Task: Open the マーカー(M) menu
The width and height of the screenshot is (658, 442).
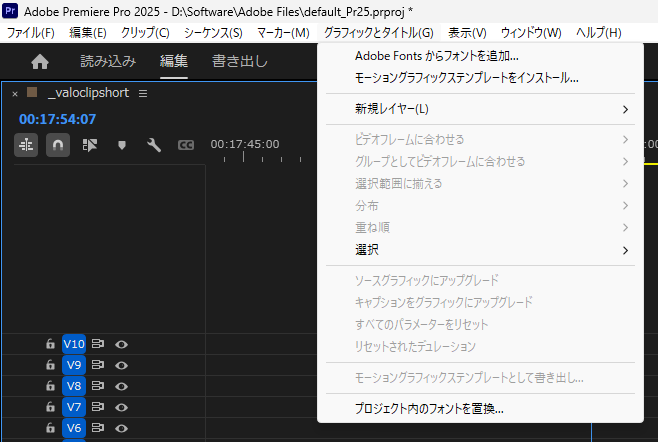Action: [x=283, y=33]
